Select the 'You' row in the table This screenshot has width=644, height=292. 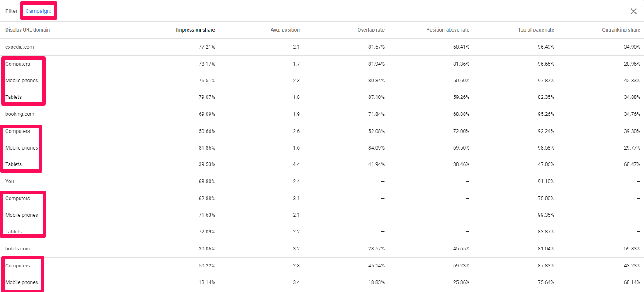(x=322, y=182)
